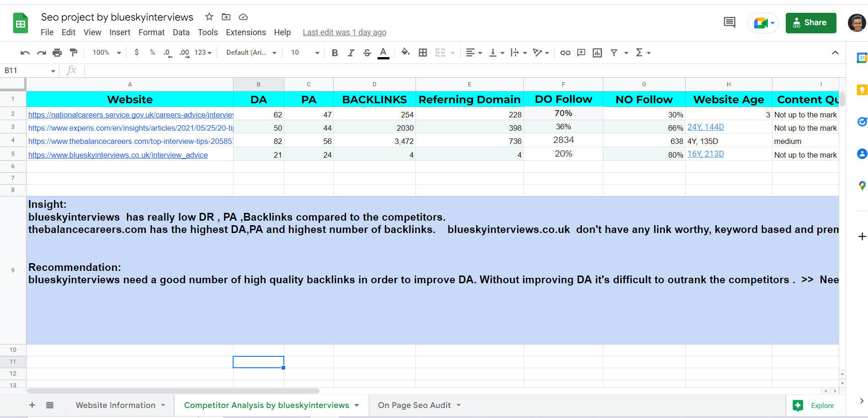Open Google Calendar in side panel
Image resolution: width=868 pixels, height=418 pixels.
tap(862, 58)
